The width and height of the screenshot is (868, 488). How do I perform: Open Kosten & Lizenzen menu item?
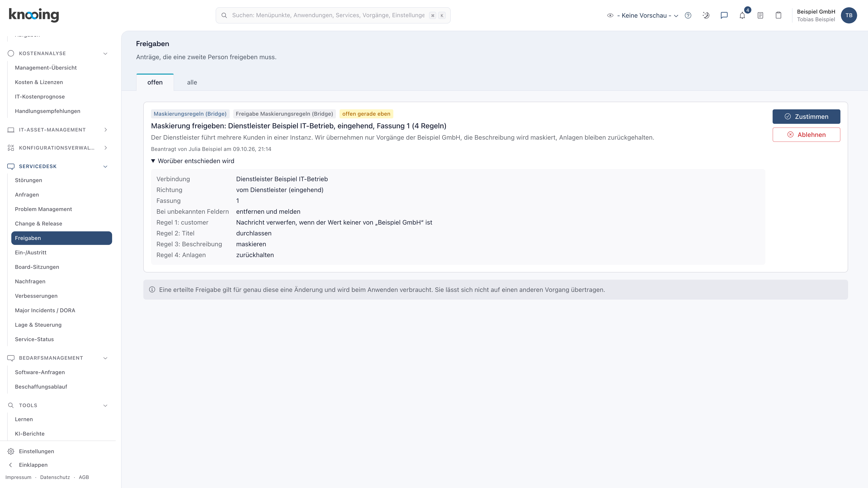tap(62, 82)
